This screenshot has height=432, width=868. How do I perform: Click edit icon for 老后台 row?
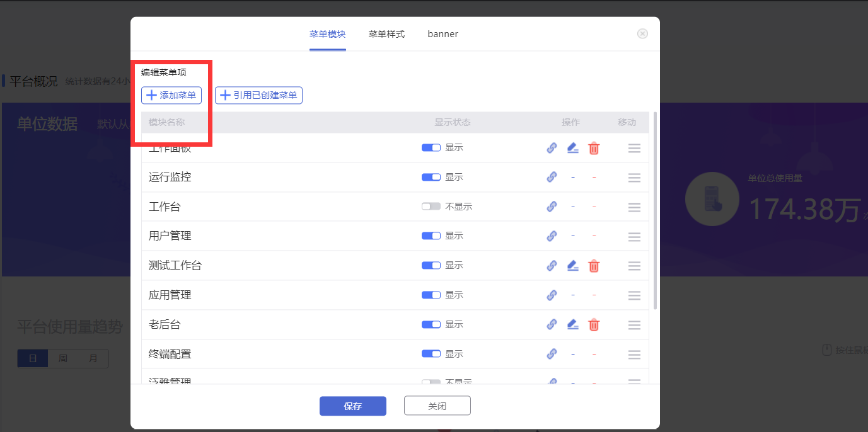(572, 325)
